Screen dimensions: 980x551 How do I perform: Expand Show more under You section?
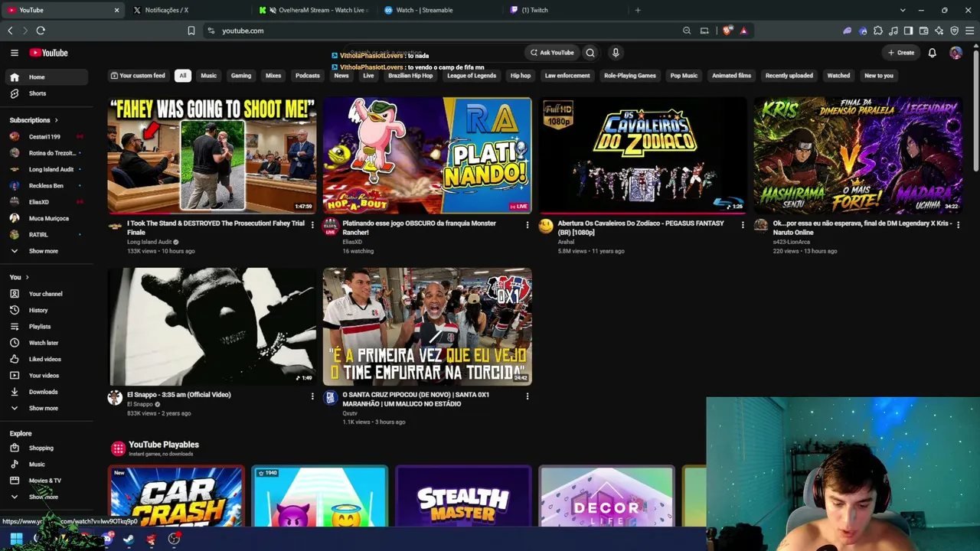47,409
